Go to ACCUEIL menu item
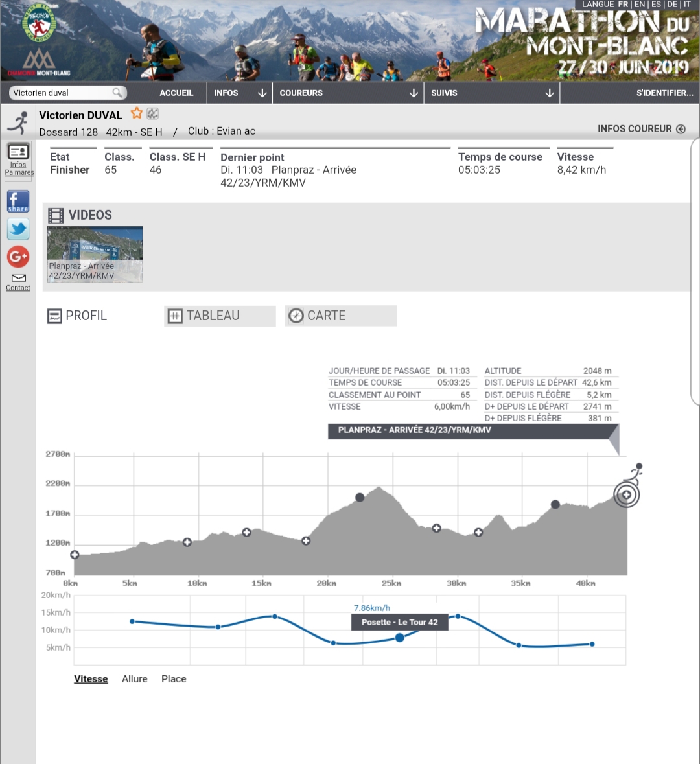Screen dimensions: 700x764 pos(176,93)
